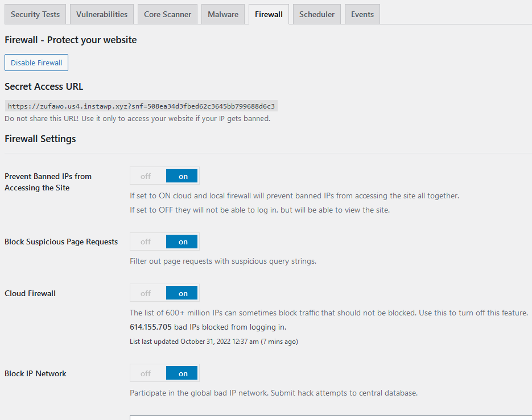The image size is (532, 420).
Task: Click 'on' for Block Suspicious Page Requests
Action: coord(182,242)
